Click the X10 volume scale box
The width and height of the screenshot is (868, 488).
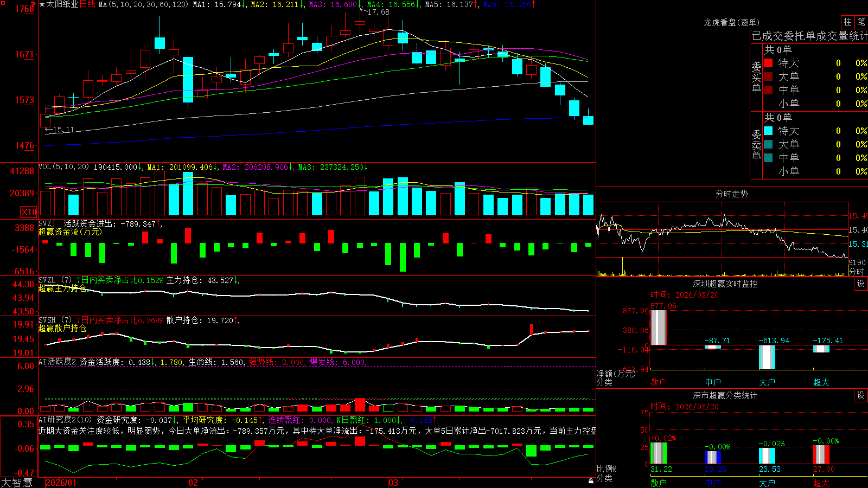pyautogui.click(x=29, y=212)
